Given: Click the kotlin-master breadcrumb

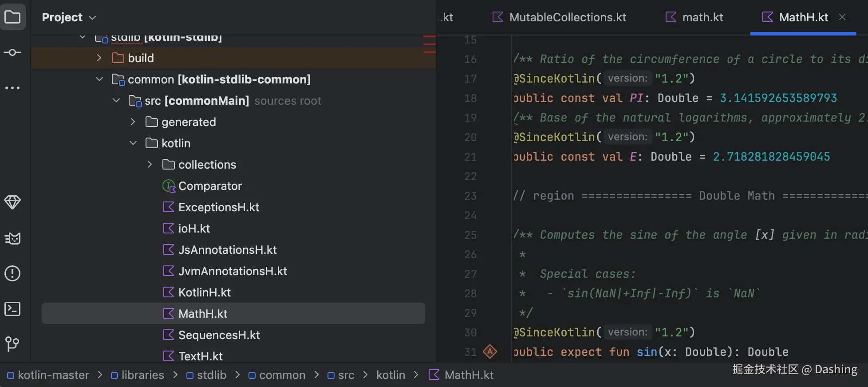Looking at the screenshot, I should coord(53,375).
